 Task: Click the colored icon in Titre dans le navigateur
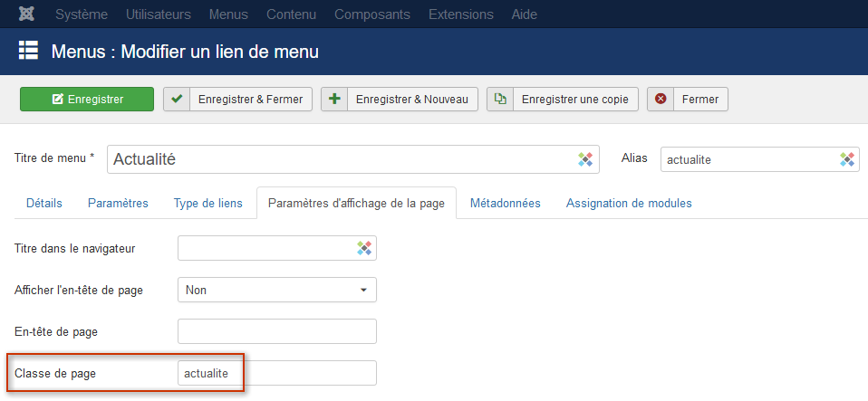coord(364,248)
